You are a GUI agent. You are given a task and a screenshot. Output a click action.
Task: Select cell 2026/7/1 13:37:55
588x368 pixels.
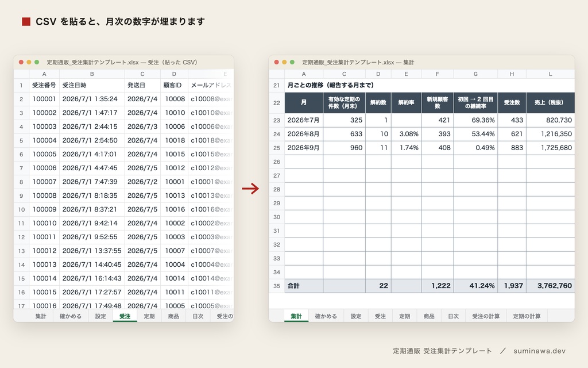tap(92, 251)
